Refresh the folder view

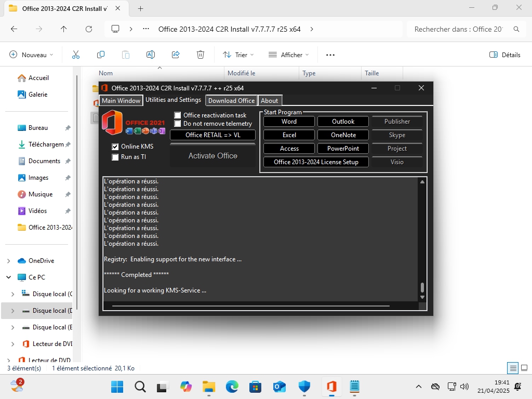point(89,29)
